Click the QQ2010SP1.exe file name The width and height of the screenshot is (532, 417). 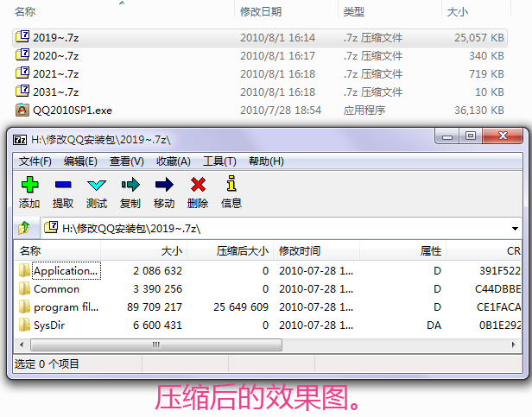click(x=73, y=111)
